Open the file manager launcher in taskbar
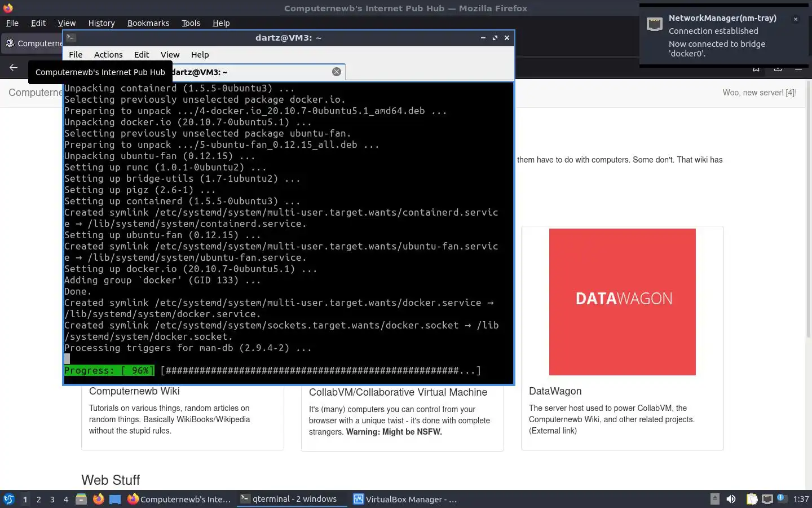The height and width of the screenshot is (508, 812). pos(81,499)
